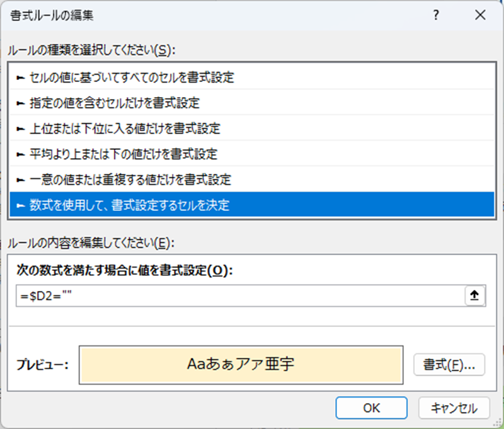This screenshot has height=429, width=504.
Task: Expand the triangle beside 指定の値を含むセルだけを書式設定
Action: click(19, 103)
